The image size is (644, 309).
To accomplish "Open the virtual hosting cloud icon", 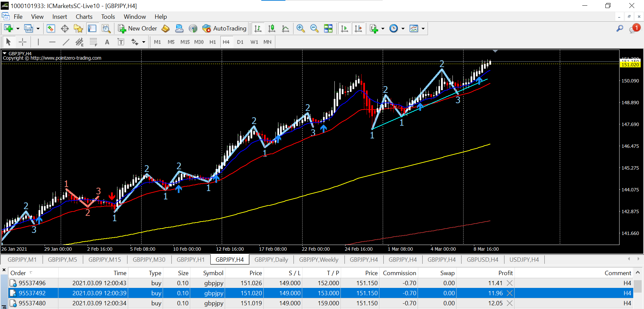I will pos(179,28).
